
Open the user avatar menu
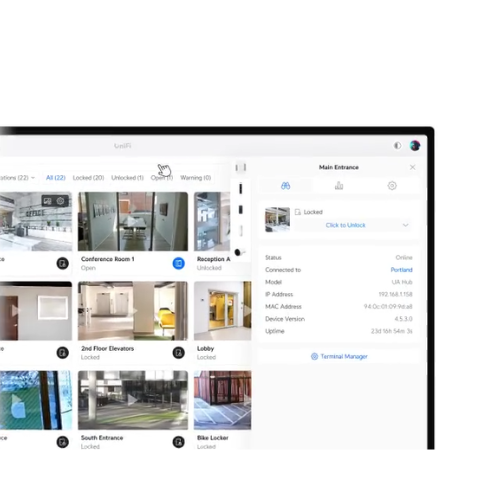click(x=415, y=146)
